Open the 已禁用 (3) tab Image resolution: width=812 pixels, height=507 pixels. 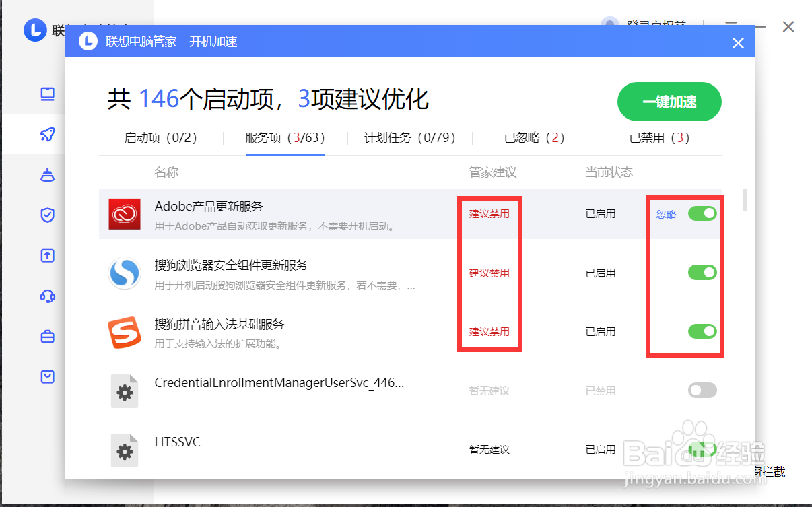[659, 138]
